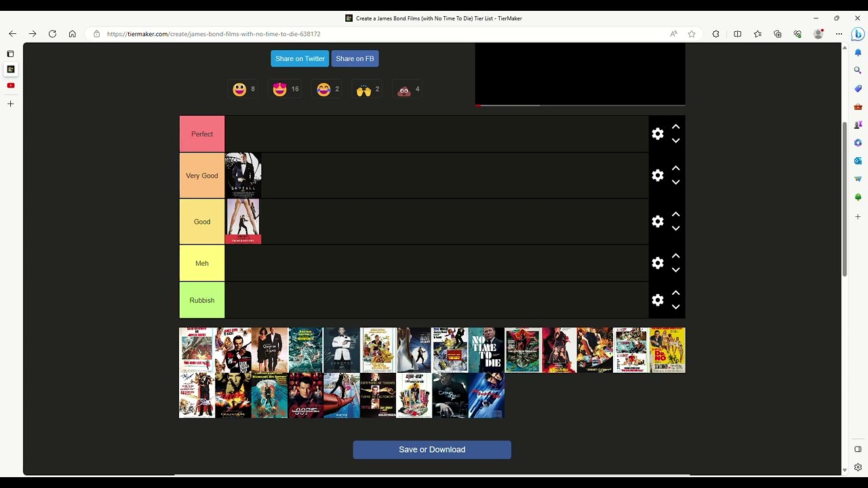This screenshot has height=488, width=868.
Task: Go to browser home page icon
Action: coord(72,34)
